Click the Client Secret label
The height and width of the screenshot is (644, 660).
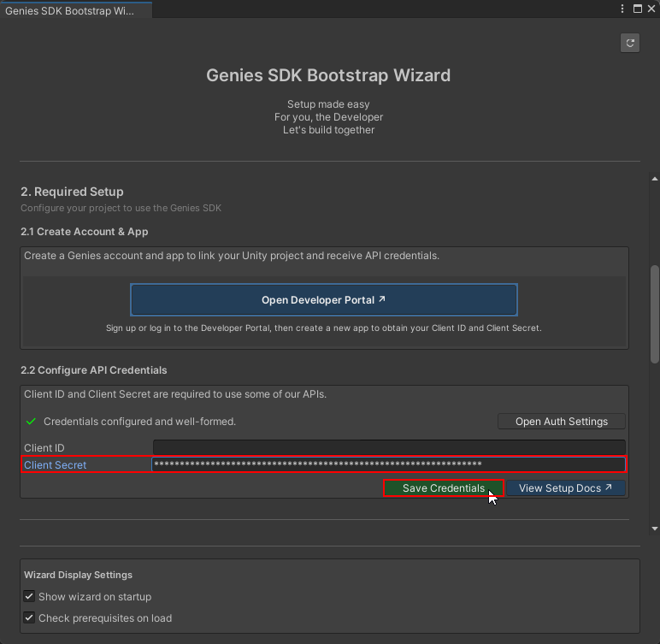[56, 465]
